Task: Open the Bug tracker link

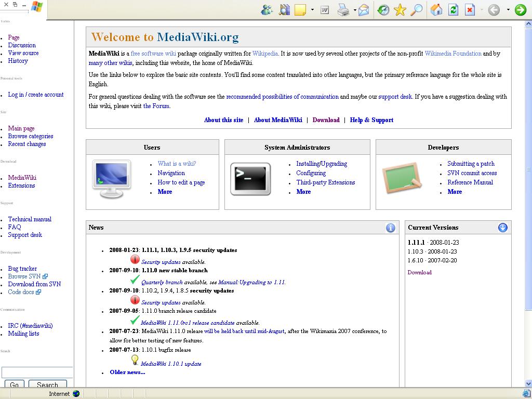Action: pos(22,269)
